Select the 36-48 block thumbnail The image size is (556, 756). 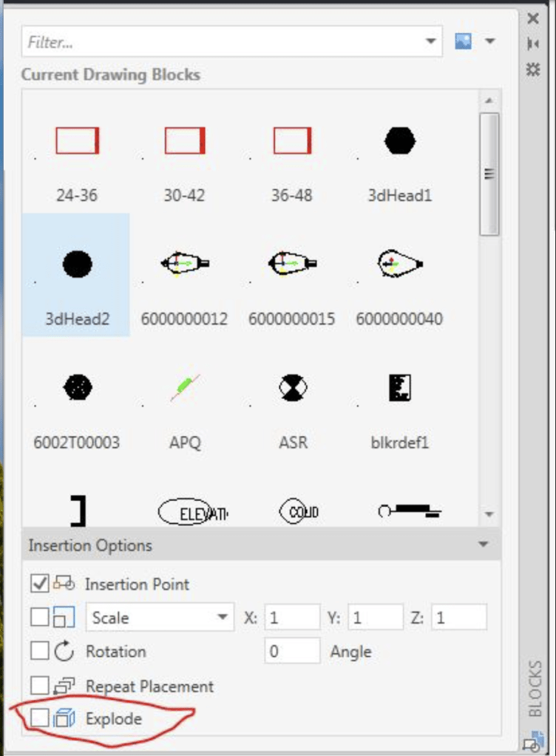(x=292, y=141)
